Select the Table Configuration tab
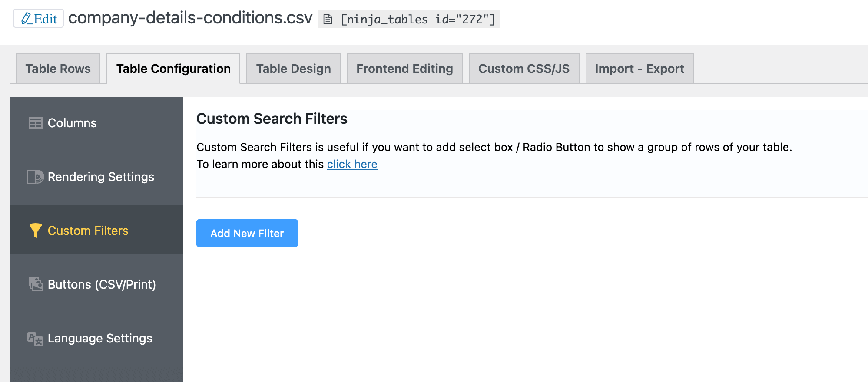The width and height of the screenshot is (868, 382). point(173,69)
